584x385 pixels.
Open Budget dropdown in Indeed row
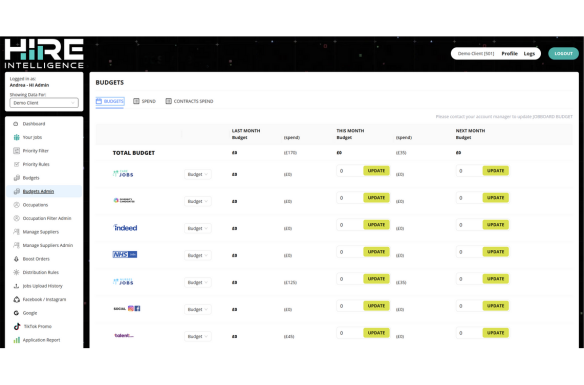(x=197, y=228)
